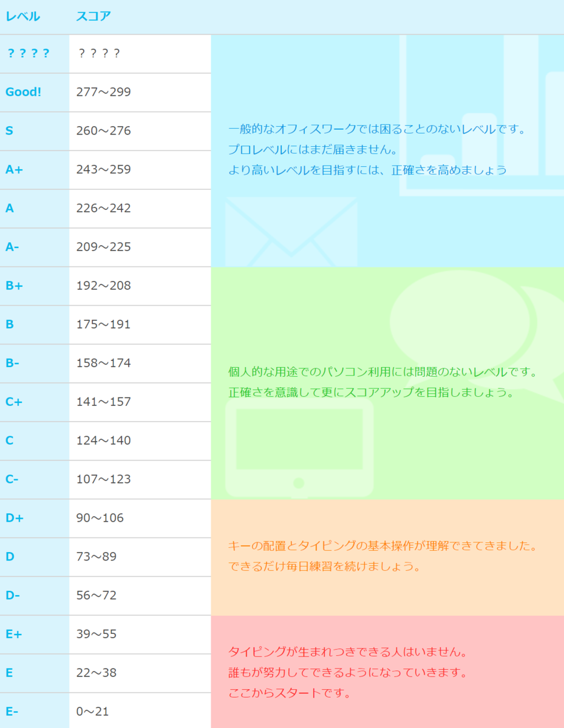Image resolution: width=564 pixels, height=728 pixels.
Task: Click the score 107～123 cell
Action: pos(140,480)
